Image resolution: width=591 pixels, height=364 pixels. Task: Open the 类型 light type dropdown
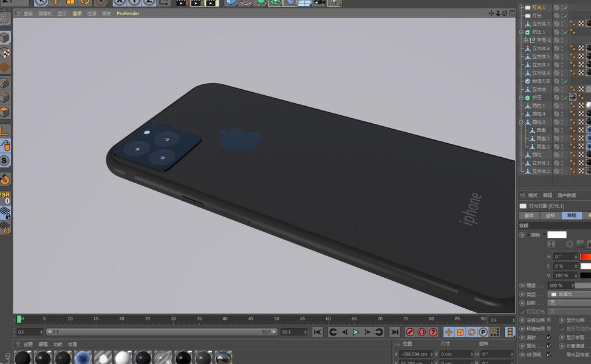(569, 294)
